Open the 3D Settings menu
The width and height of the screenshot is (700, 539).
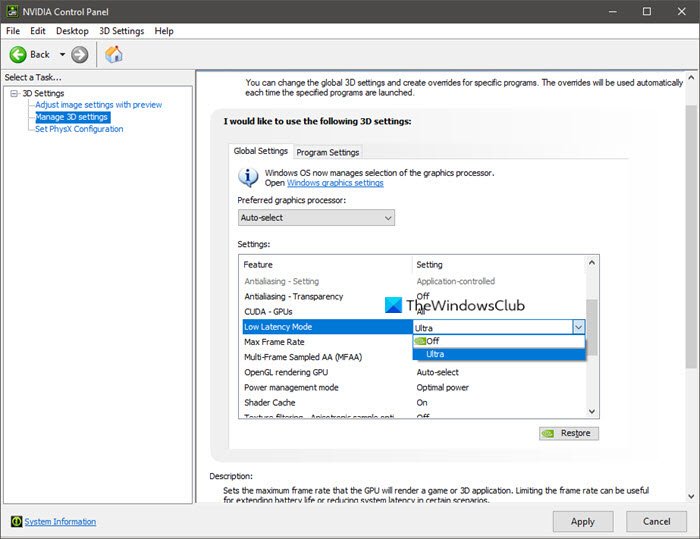pos(121,31)
